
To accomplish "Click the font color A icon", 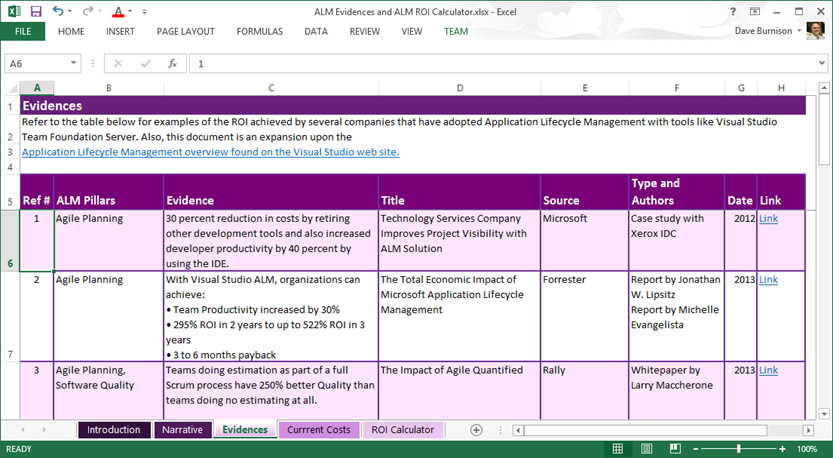I will click(117, 12).
